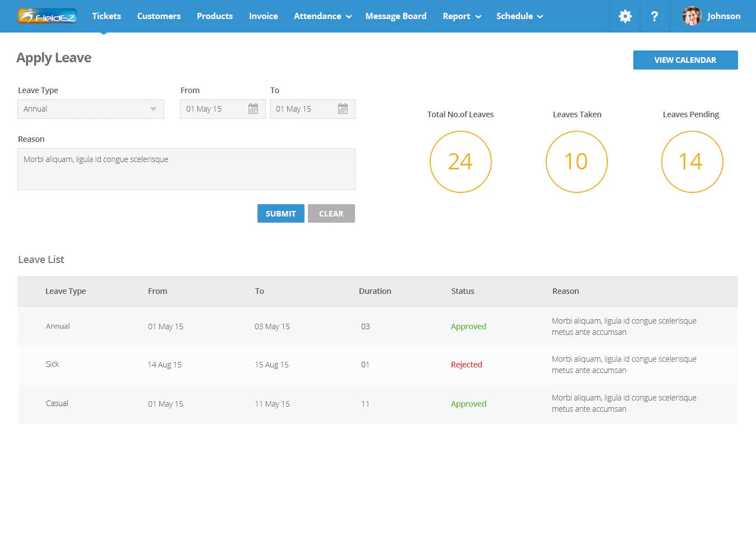Focus the To date field
756x557 pixels.
click(312, 109)
